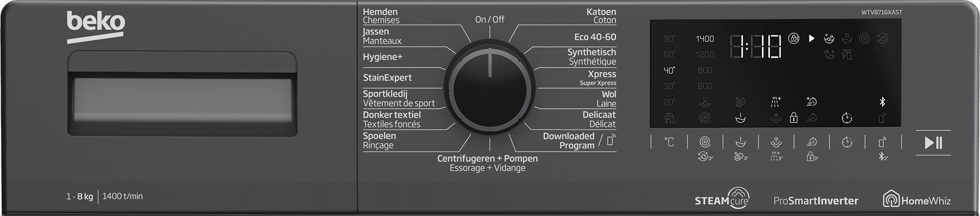980x216 pixels.
Task: Select the 40° temperature on the display
Action: pyautogui.click(x=669, y=70)
